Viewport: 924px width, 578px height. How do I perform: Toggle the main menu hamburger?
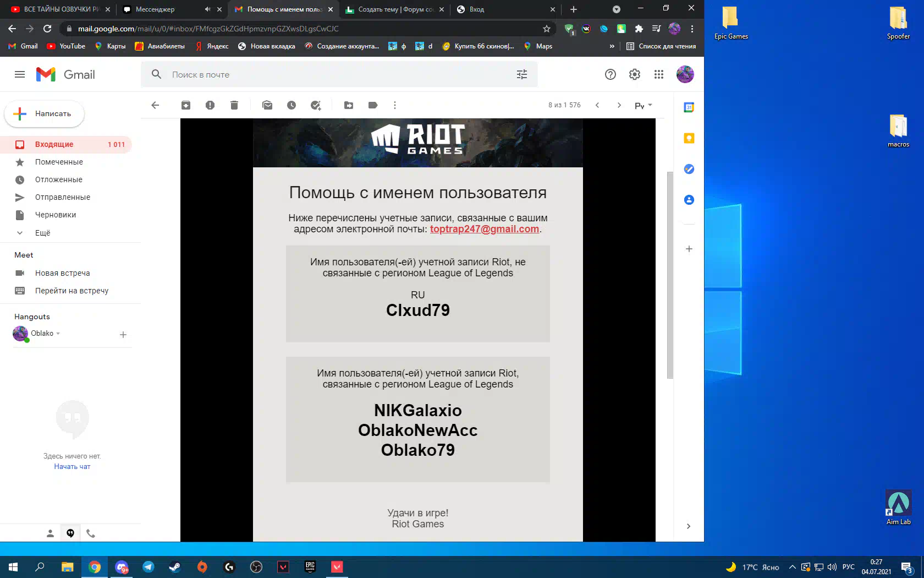pyautogui.click(x=20, y=74)
